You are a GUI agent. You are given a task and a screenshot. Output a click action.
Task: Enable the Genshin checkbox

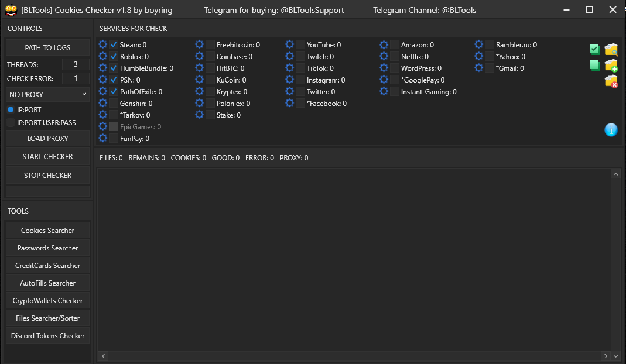[x=114, y=104]
